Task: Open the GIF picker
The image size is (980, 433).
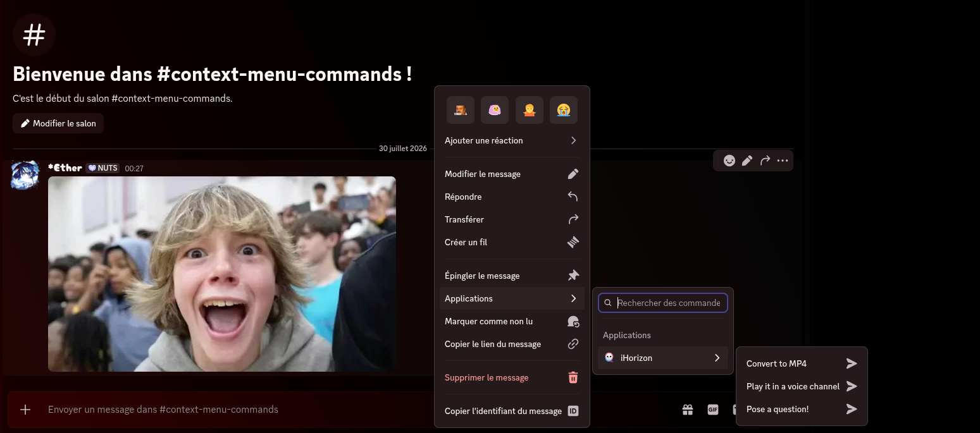Action: pos(713,410)
